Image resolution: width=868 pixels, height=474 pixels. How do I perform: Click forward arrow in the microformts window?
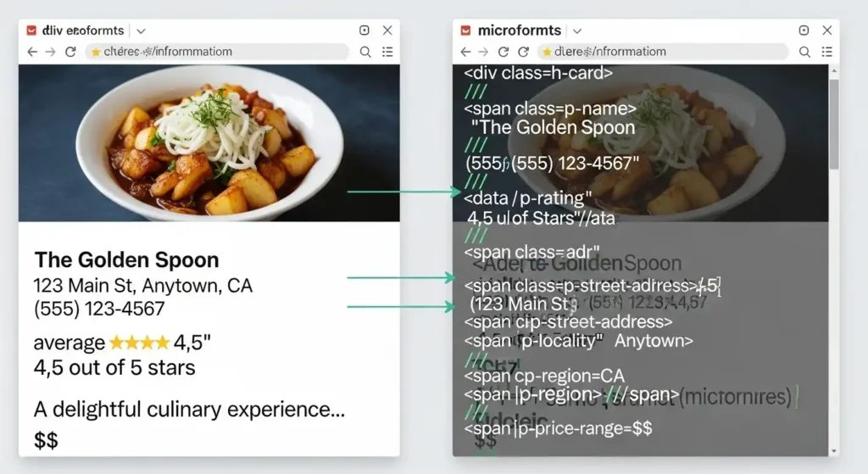[x=484, y=52]
